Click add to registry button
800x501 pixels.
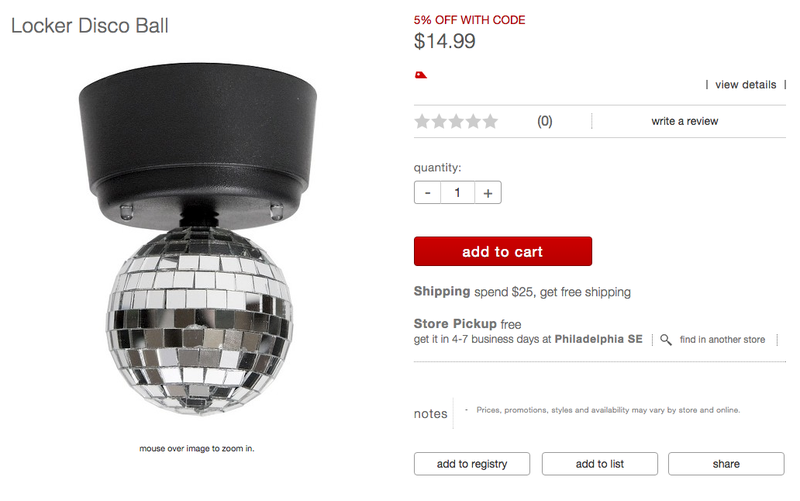coord(472,464)
